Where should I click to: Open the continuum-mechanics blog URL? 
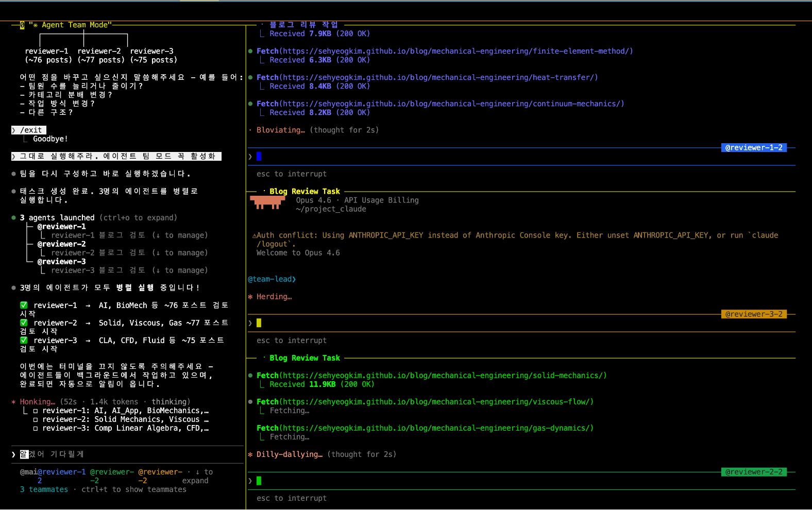pyautogui.click(x=451, y=104)
